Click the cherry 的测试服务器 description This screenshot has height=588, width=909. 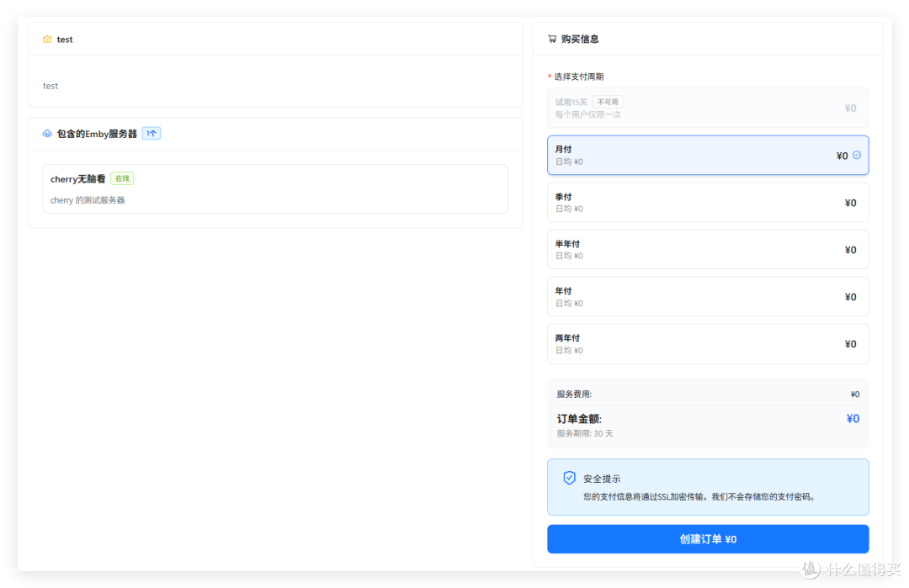(88, 200)
